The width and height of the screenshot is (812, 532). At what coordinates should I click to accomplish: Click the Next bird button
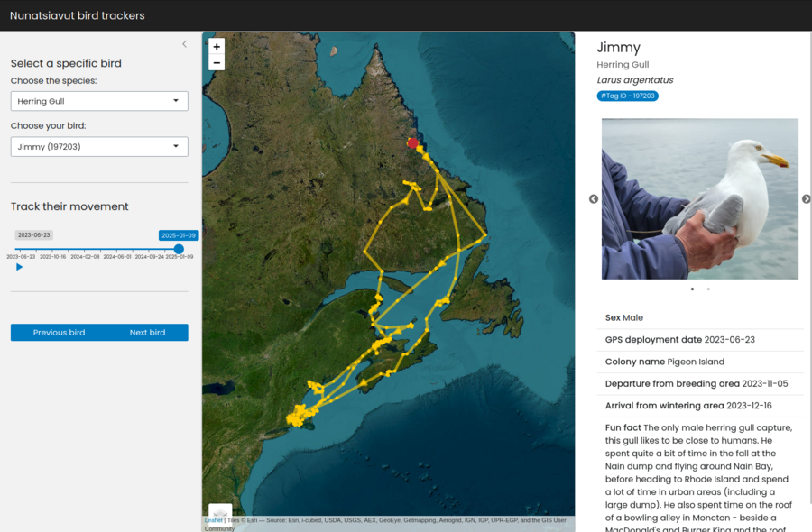click(x=147, y=332)
